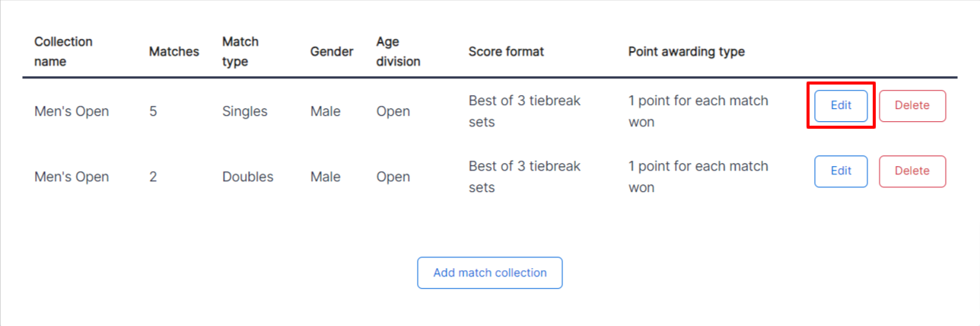Select the Singles match type cell
The image size is (980, 326).
click(x=245, y=111)
